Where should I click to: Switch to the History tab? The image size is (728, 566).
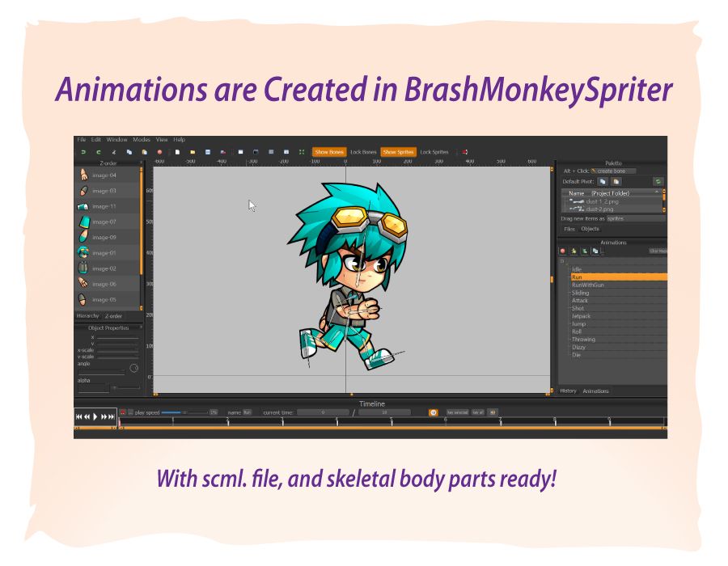[568, 391]
